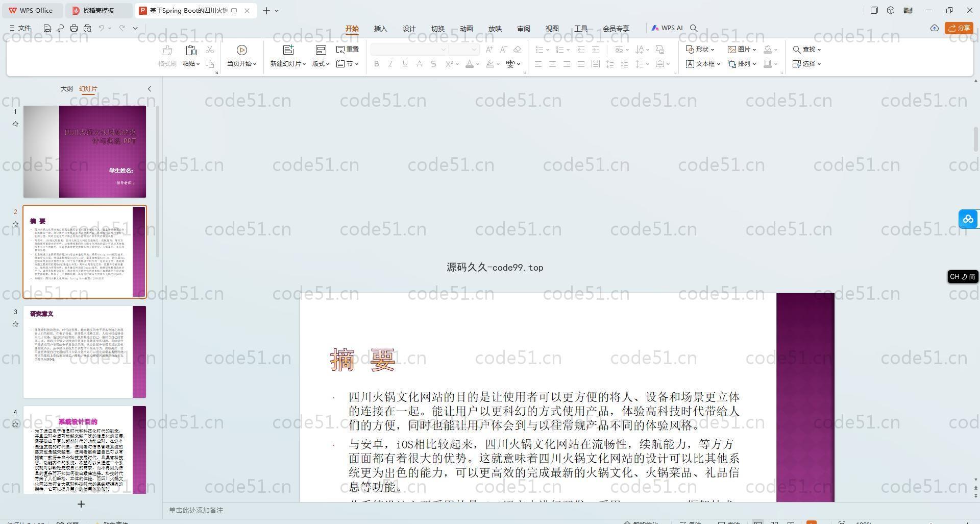Viewport: 980px width, 524px height.
Task: Open the 文本框 text box dropdown
Action: (x=703, y=64)
